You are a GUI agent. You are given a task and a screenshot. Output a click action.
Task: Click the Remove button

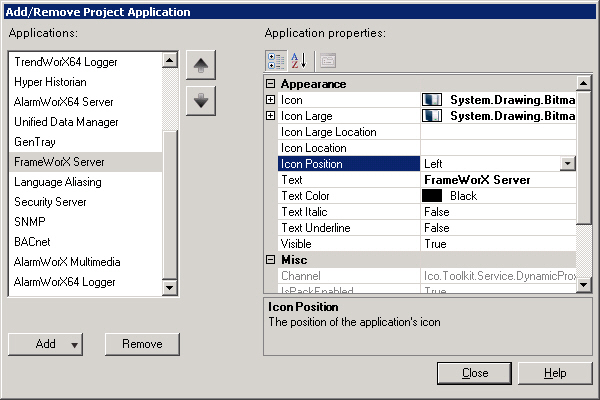[x=142, y=344]
